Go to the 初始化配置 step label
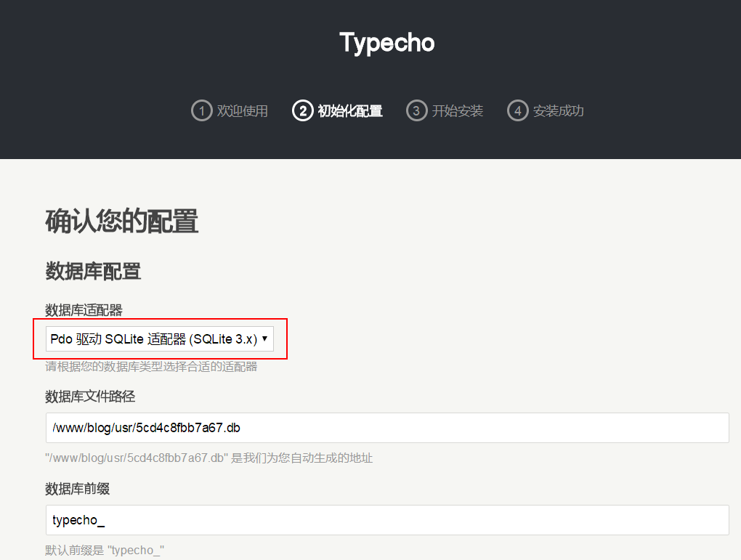Image resolution: width=741 pixels, height=560 pixels. click(x=350, y=111)
